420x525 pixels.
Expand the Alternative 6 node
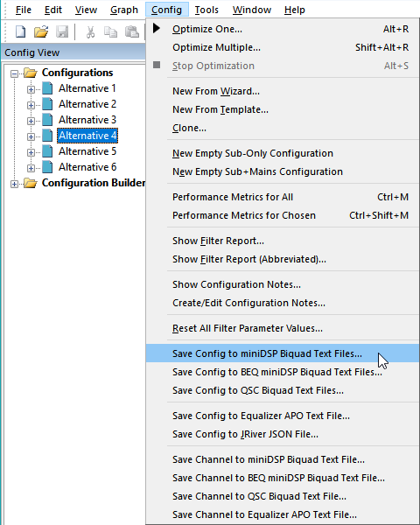point(31,168)
